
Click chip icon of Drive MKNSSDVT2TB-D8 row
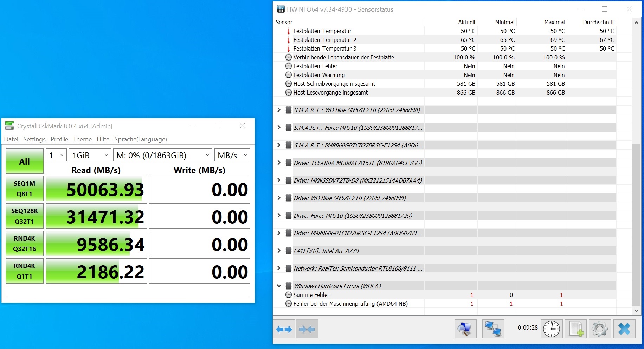click(289, 180)
